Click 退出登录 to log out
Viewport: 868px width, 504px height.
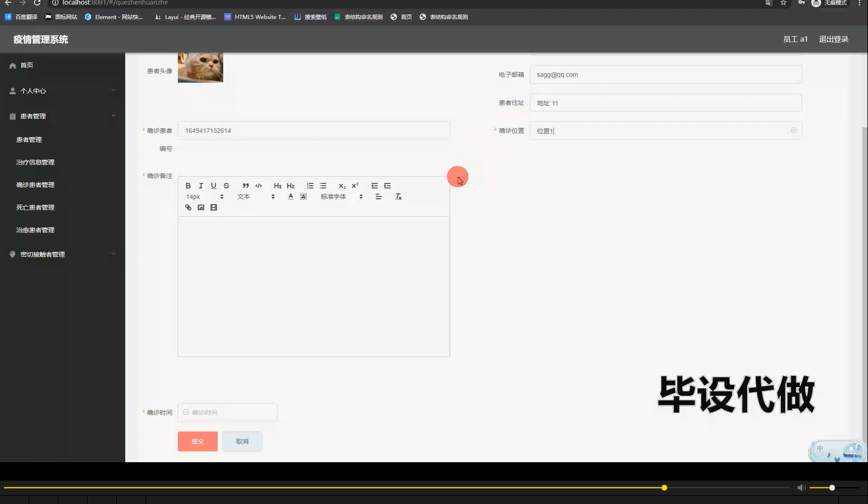tap(833, 39)
